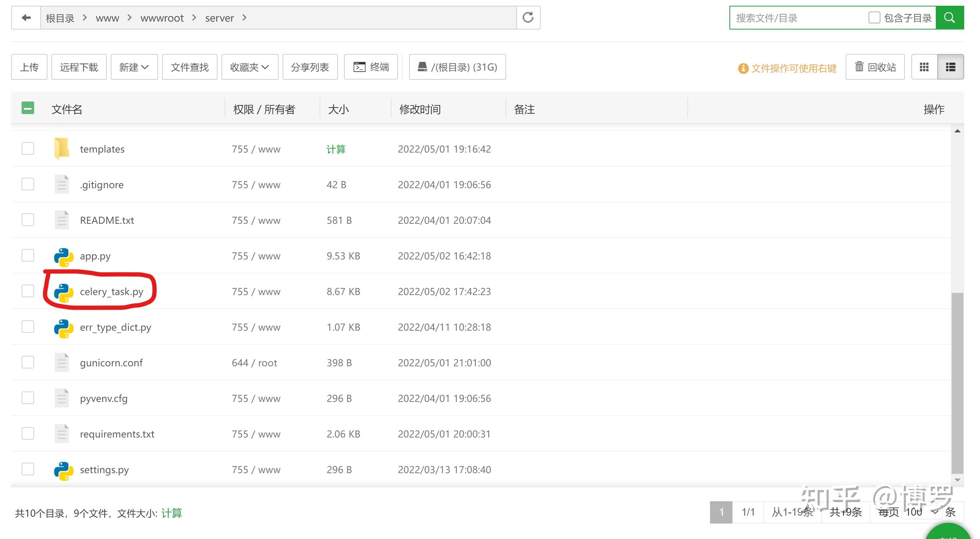The height and width of the screenshot is (539, 980).
Task: Go back with the arrow button
Action: (26, 17)
